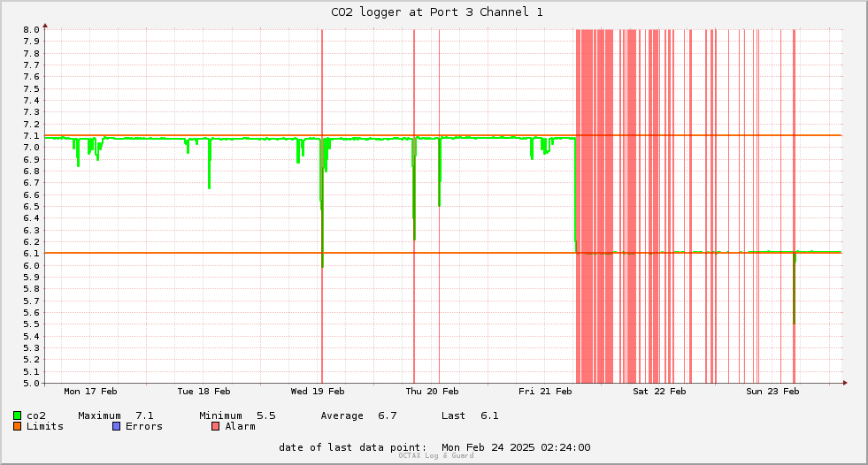Screen dimensions: 868x465
Task: Click the 'Wed 19 Feb' axis label
Action: click(x=317, y=391)
